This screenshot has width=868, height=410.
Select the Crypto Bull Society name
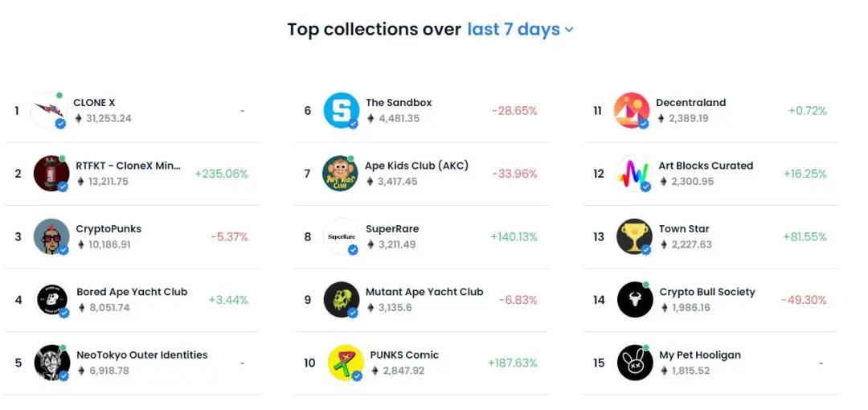[706, 292]
